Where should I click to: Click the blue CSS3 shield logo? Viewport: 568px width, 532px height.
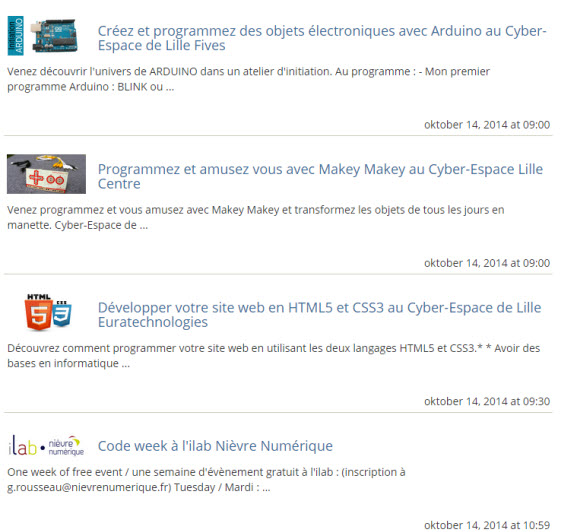point(62,313)
